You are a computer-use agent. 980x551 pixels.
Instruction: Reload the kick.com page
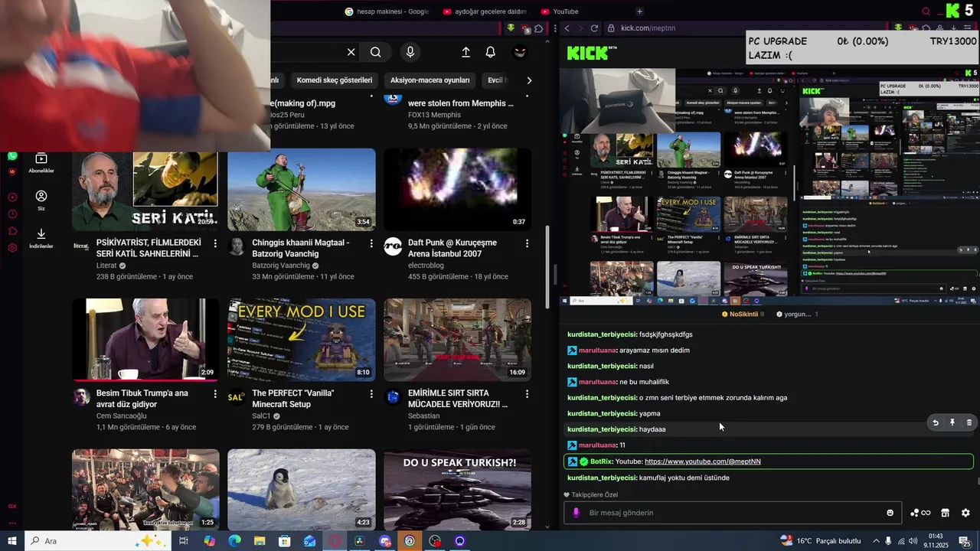(594, 28)
